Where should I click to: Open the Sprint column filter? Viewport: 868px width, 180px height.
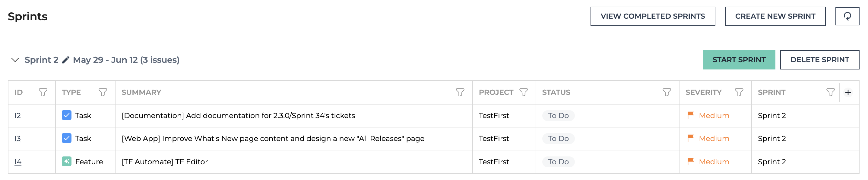pyautogui.click(x=830, y=92)
